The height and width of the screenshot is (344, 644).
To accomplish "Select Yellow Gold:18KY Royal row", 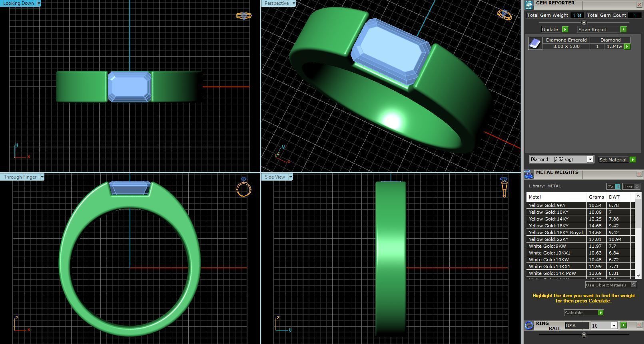I will click(580, 233).
